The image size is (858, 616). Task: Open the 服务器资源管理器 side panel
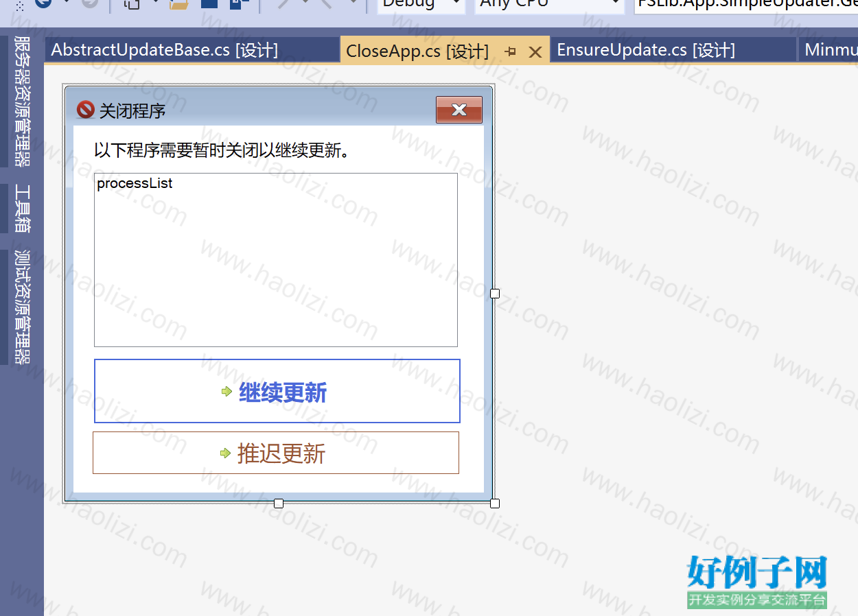tap(22, 101)
